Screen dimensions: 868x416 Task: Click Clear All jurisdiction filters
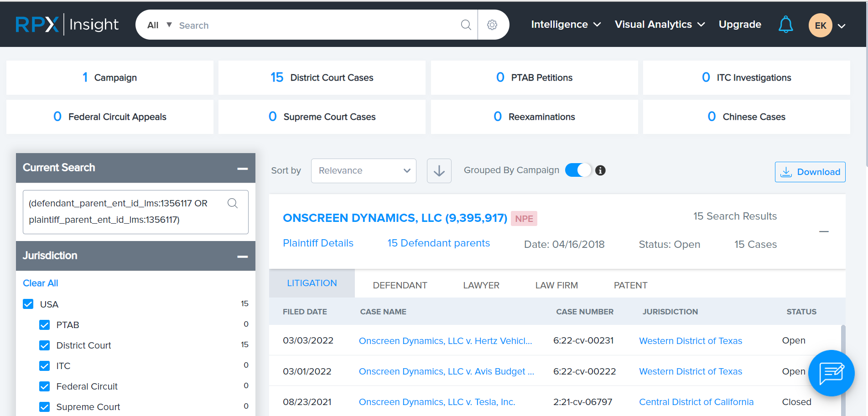click(x=41, y=283)
